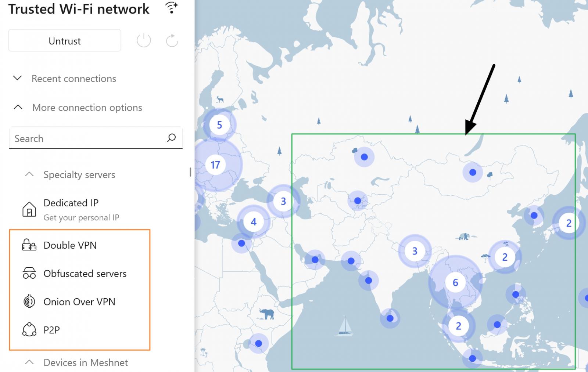Select the server pin in Mongolia
Image resolution: width=588 pixels, height=372 pixels.
point(472,171)
